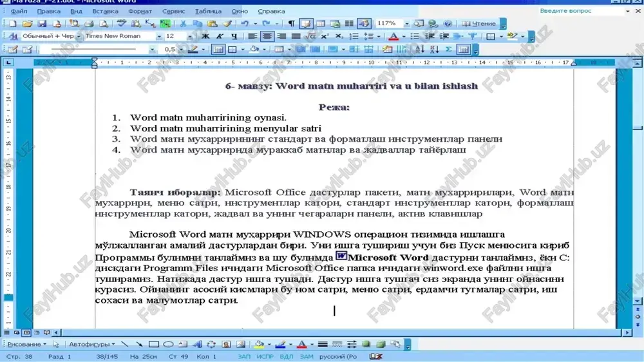Run the ABC spelling check

click(121, 24)
